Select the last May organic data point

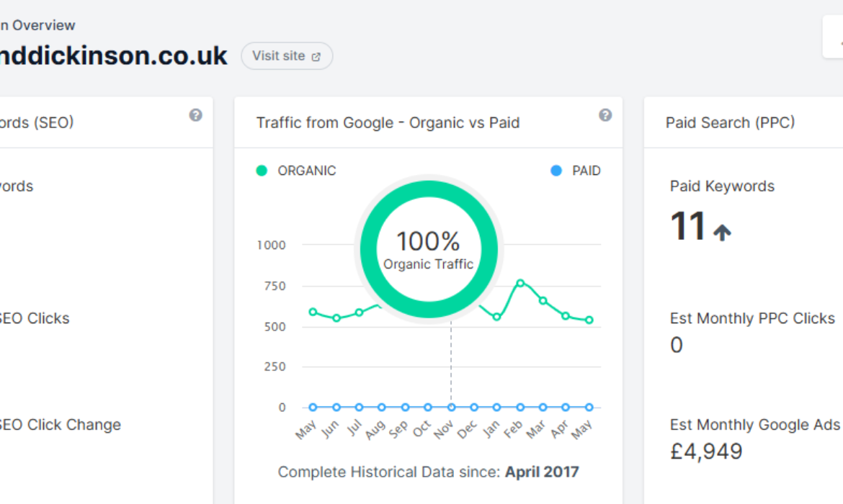[589, 320]
